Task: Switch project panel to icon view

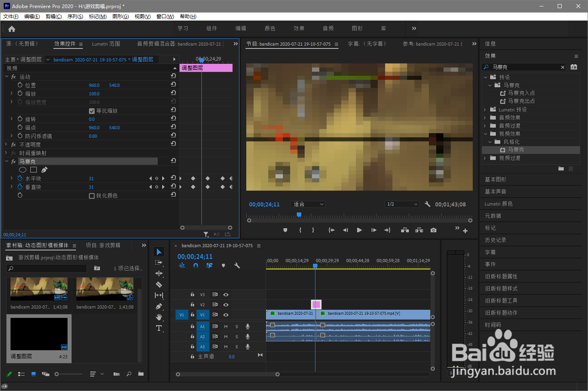Action: pos(34,374)
